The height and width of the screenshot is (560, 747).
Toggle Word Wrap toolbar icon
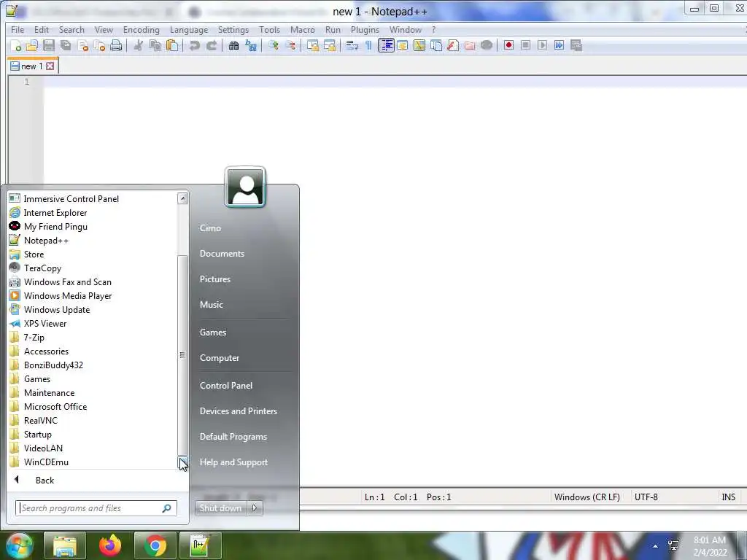coord(352,46)
